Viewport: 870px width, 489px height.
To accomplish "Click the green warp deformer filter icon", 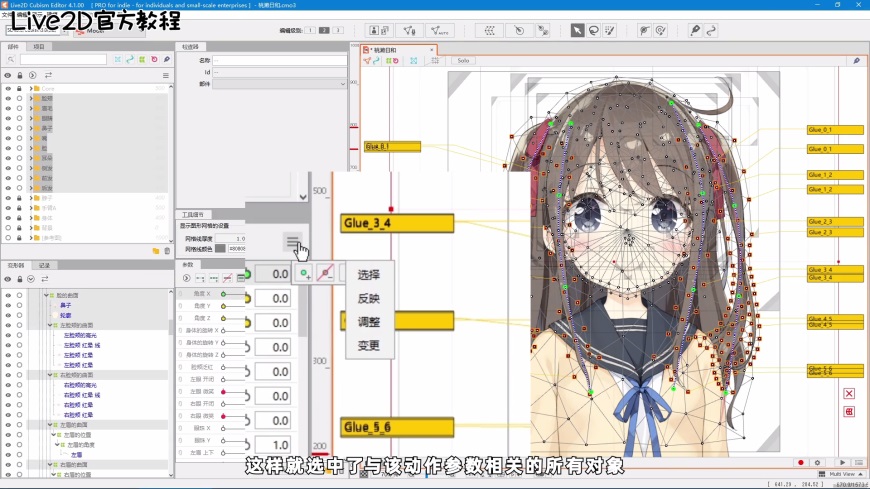I will (142, 59).
